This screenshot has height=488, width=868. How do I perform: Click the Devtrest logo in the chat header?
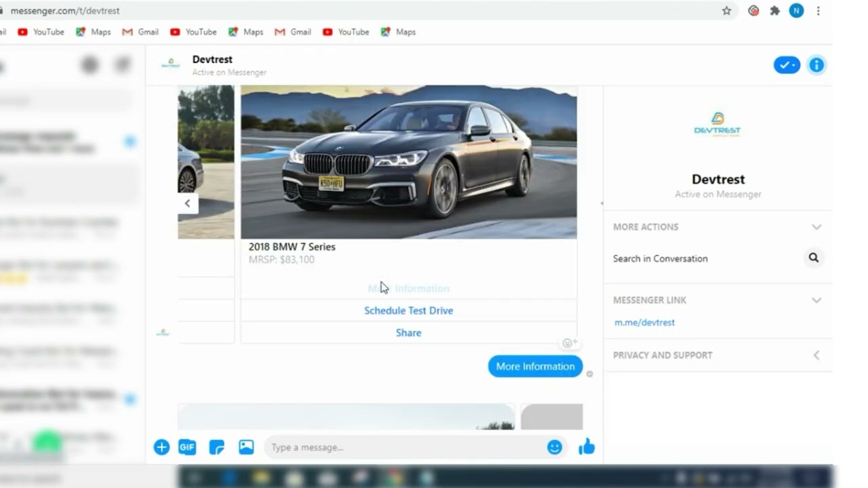click(171, 64)
